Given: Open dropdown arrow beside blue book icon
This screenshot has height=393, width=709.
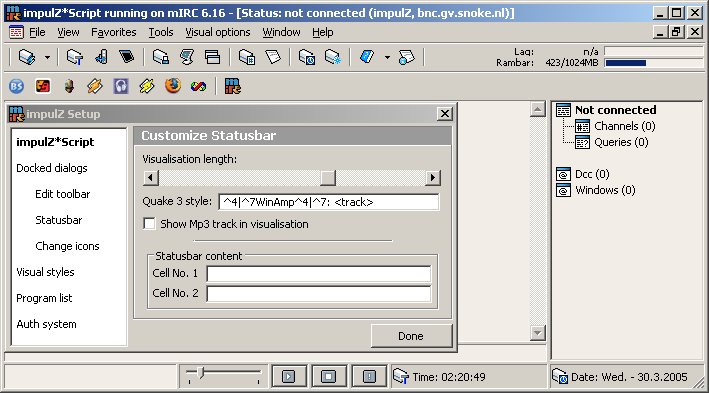Looking at the screenshot, I should pos(387,57).
